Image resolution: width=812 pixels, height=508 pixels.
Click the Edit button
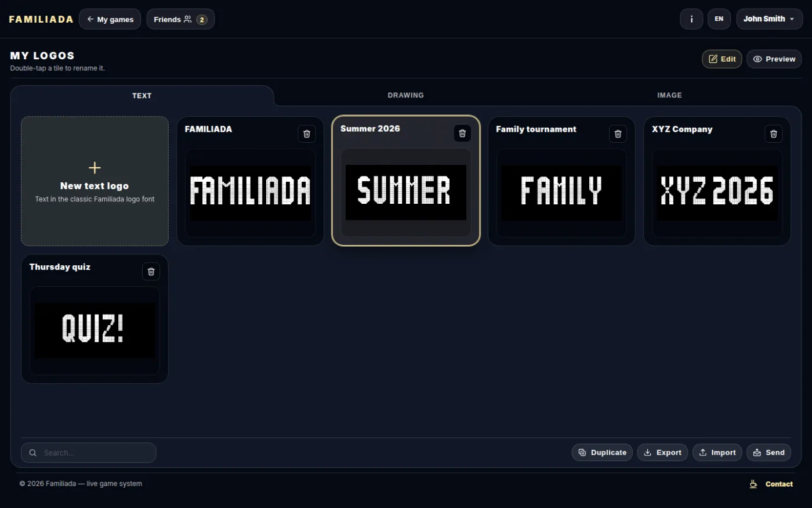click(722, 59)
